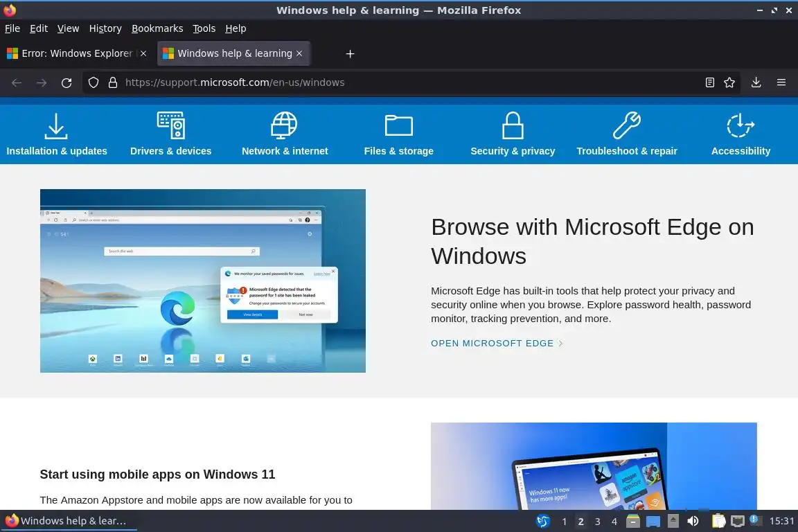Click the Firefox taskbar window button

(69, 521)
